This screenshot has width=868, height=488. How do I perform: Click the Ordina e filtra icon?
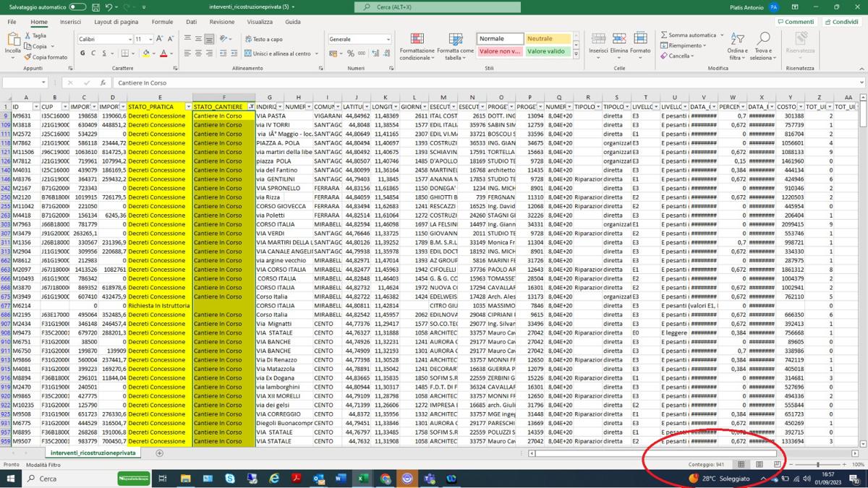737,46
